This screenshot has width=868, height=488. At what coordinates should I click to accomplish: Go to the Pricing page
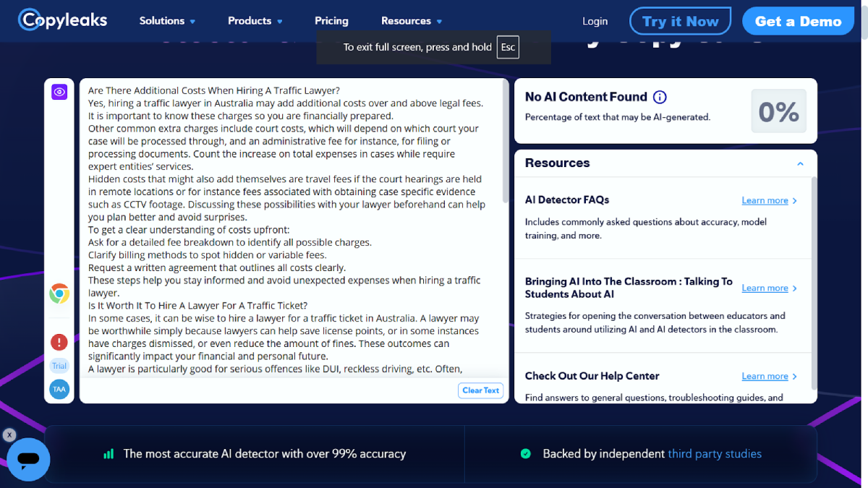pos(331,21)
